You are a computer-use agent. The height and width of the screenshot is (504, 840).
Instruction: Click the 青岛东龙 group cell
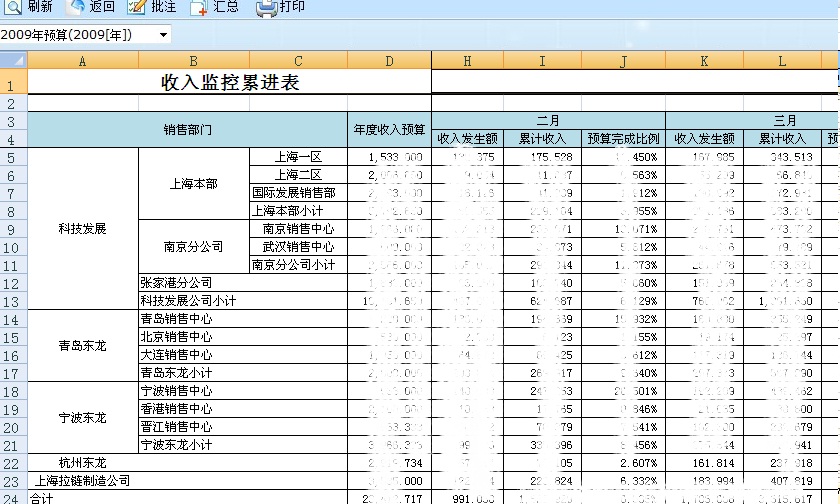click(82, 346)
